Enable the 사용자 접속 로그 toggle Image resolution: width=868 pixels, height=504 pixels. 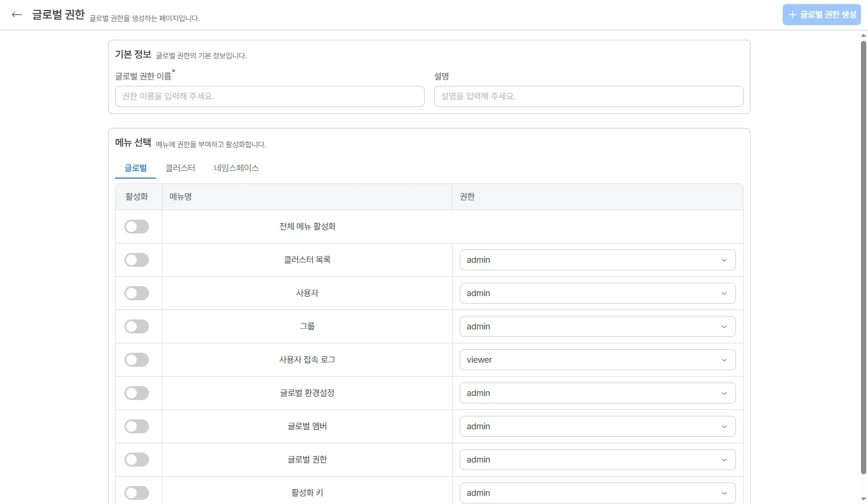[137, 360]
